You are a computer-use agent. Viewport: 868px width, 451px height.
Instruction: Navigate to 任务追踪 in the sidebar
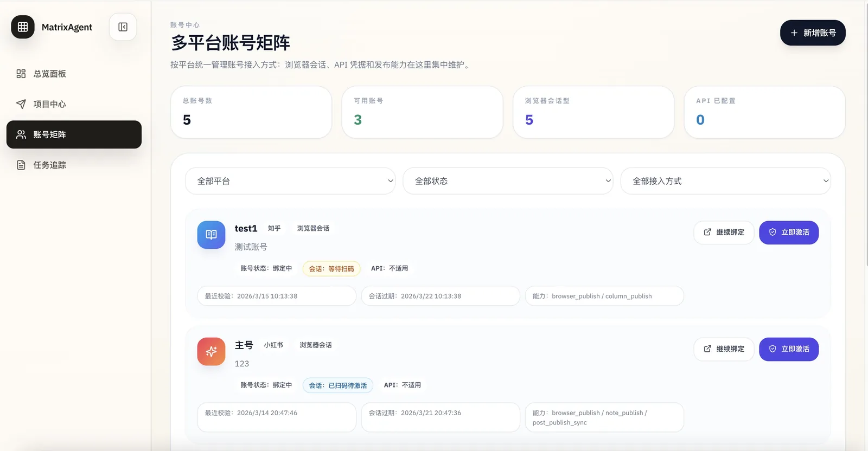pyautogui.click(x=74, y=165)
